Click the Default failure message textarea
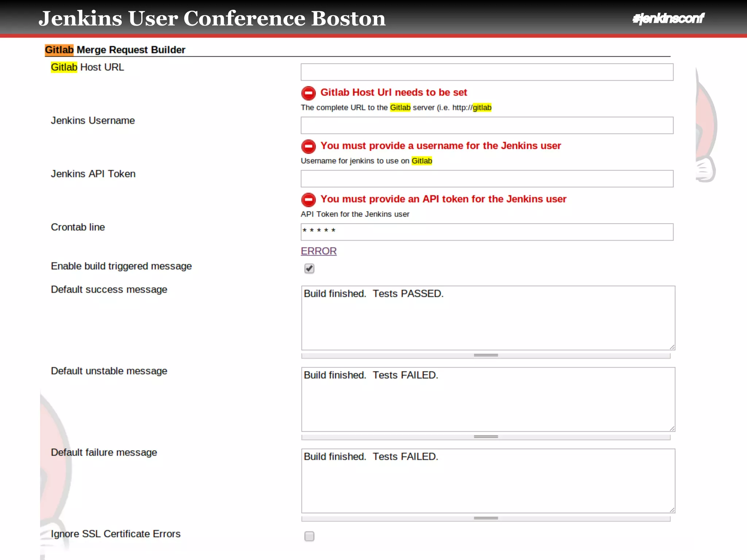Screen dimensions: 747x560 pyautogui.click(x=488, y=481)
